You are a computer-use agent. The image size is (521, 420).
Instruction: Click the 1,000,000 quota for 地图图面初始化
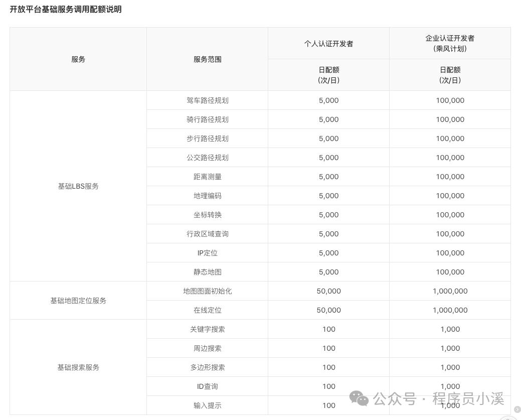[x=450, y=291]
